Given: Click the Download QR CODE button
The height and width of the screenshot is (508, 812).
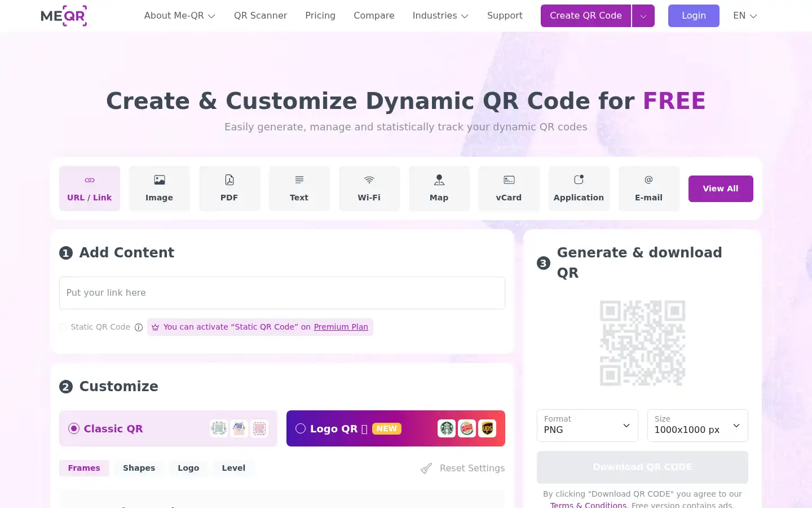Looking at the screenshot, I should pyautogui.click(x=642, y=467).
